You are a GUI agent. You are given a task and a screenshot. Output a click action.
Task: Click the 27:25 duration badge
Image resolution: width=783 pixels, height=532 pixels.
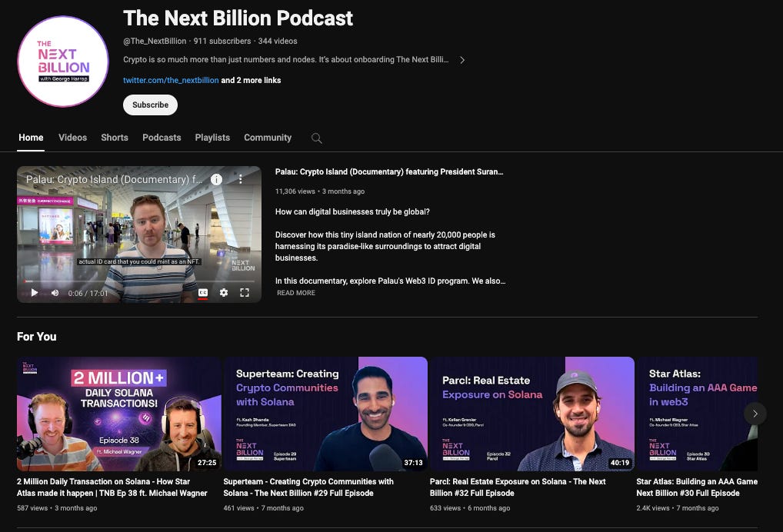point(207,463)
